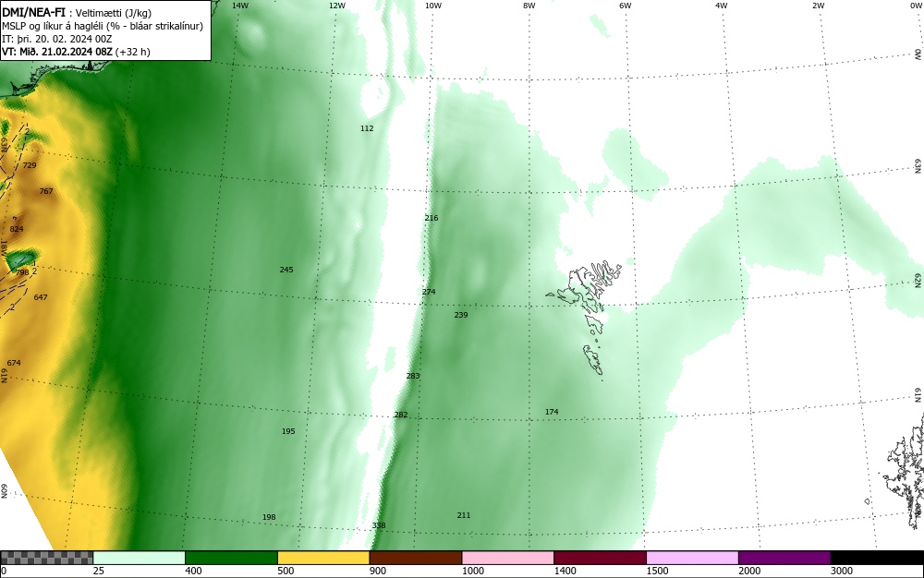This screenshot has height=578, width=924.
Task: Click the 12W longitude label
Action: coord(336,6)
